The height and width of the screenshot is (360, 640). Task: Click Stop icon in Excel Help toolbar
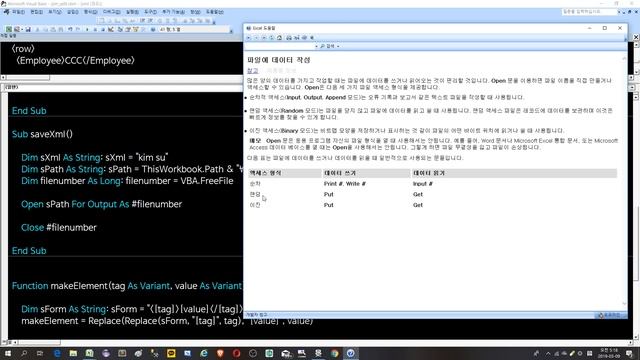click(x=264, y=38)
